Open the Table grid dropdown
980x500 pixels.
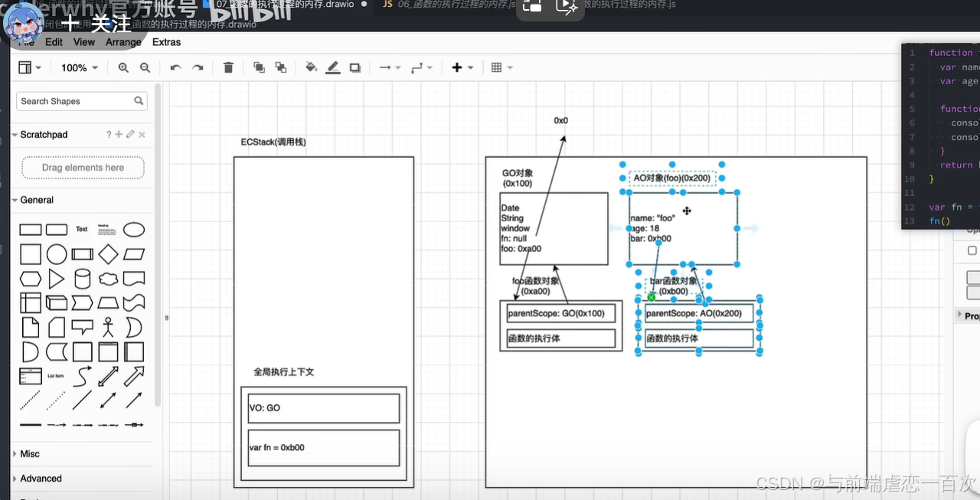click(x=501, y=67)
